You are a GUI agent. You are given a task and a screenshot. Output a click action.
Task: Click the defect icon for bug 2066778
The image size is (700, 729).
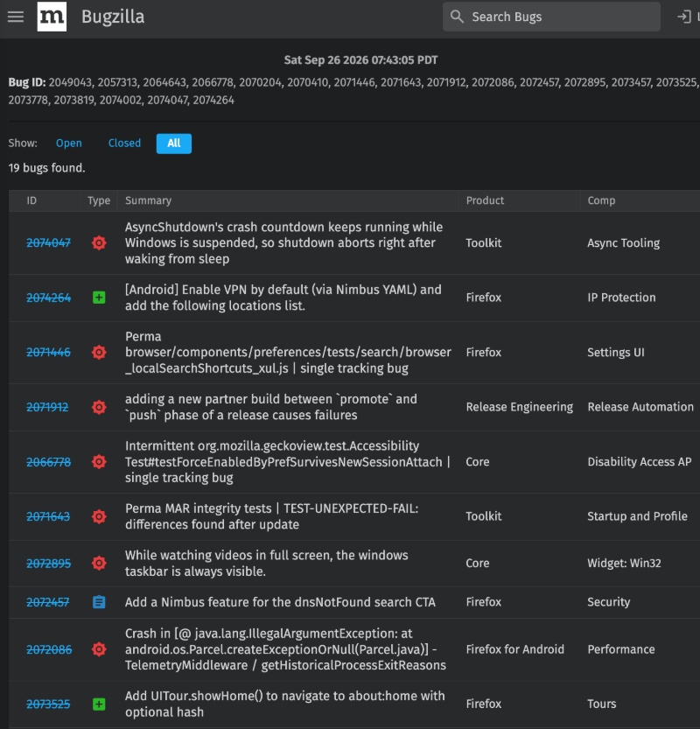click(x=99, y=462)
